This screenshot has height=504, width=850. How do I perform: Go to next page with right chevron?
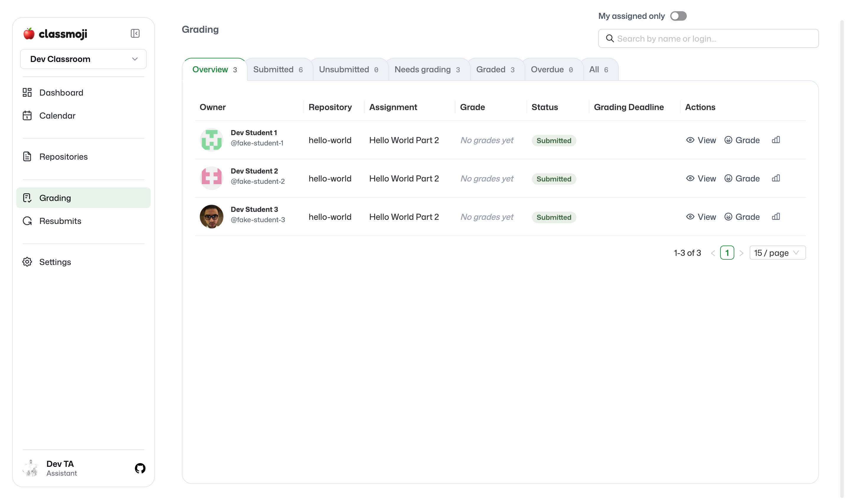pyautogui.click(x=741, y=253)
